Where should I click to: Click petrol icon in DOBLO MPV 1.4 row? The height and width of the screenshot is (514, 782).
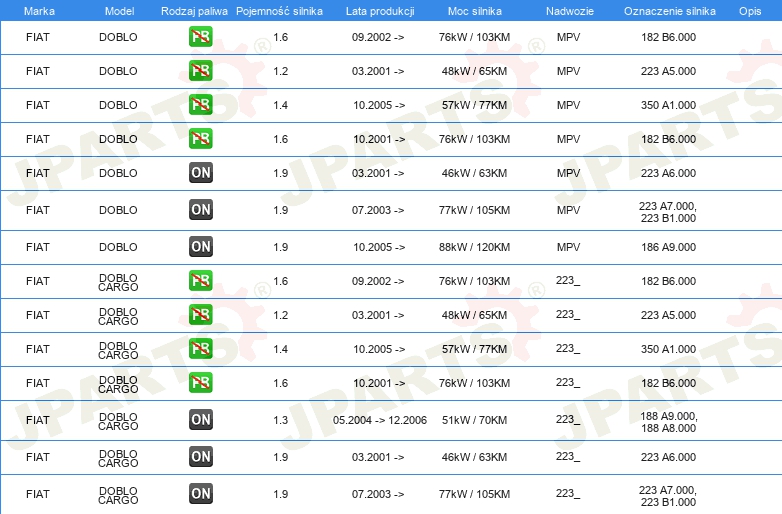[200, 105]
